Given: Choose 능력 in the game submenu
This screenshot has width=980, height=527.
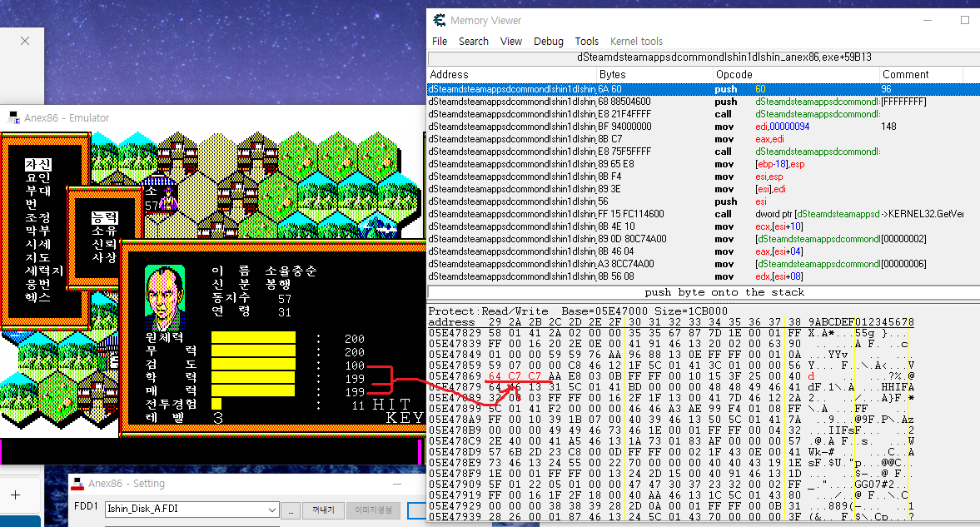Looking at the screenshot, I should pyautogui.click(x=104, y=217).
